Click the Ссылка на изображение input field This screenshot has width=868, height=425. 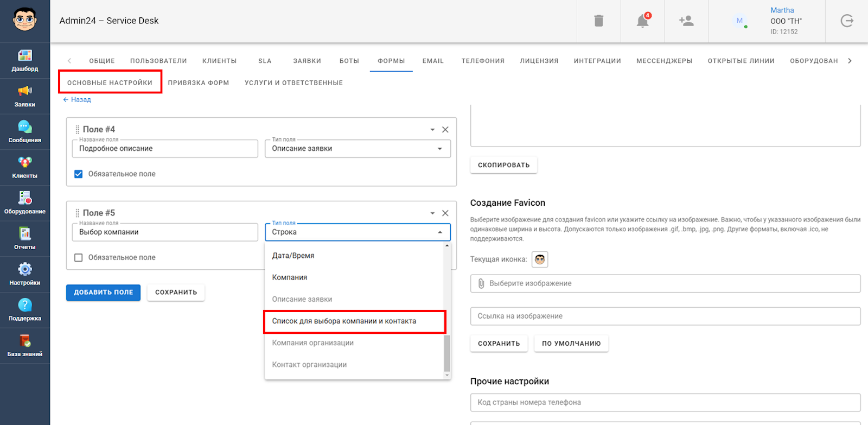pos(665,316)
